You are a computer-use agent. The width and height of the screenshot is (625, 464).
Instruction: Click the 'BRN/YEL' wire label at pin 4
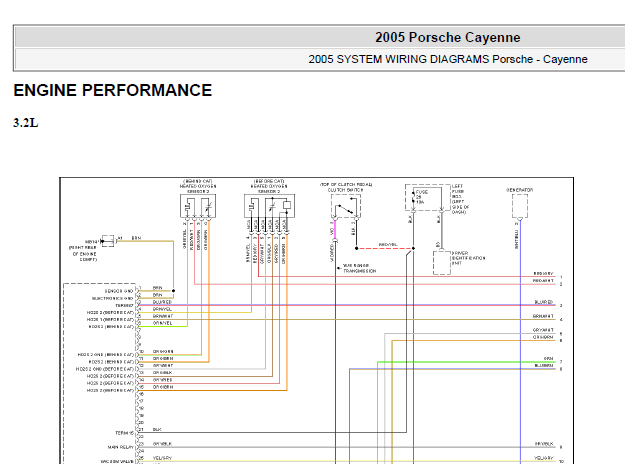(162, 309)
